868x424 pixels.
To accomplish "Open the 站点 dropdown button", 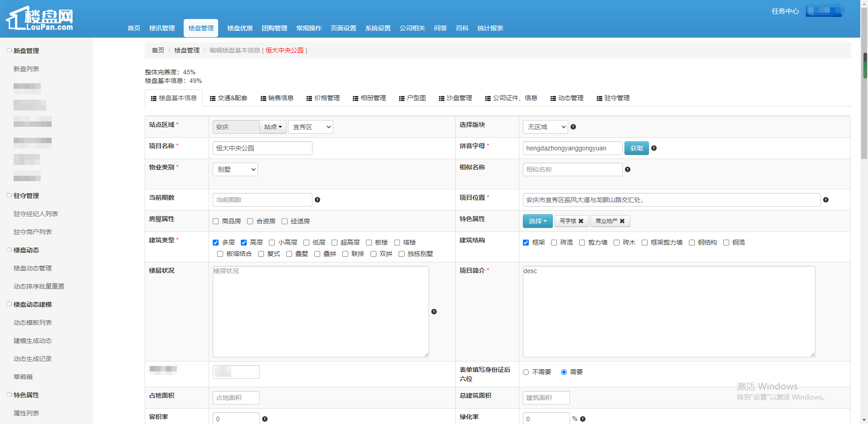I will tap(273, 127).
